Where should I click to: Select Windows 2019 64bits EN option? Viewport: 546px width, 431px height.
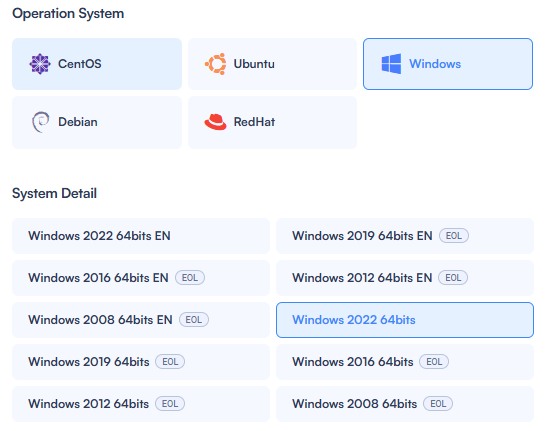405,236
